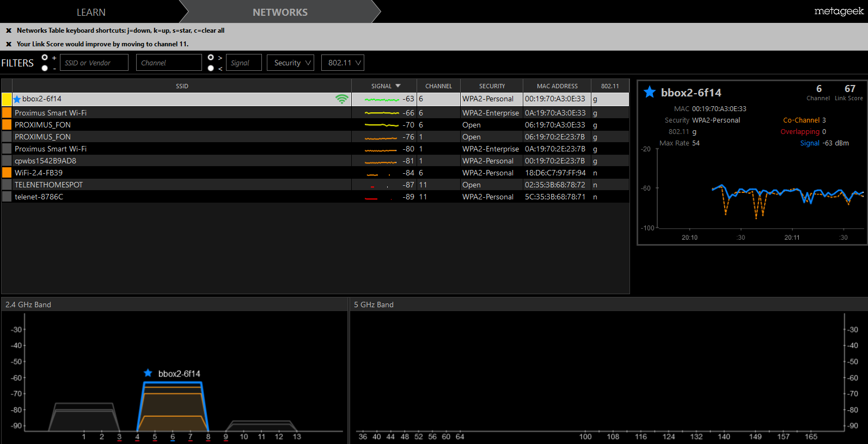Select the telenet-8786C network row
This screenshot has width=868, height=444.
point(315,197)
